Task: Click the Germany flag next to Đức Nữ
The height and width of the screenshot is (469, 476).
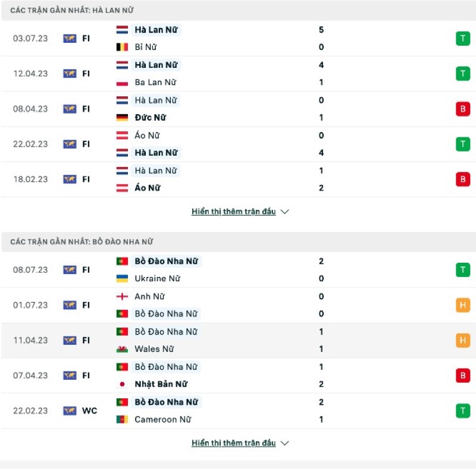Action: point(122,118)
